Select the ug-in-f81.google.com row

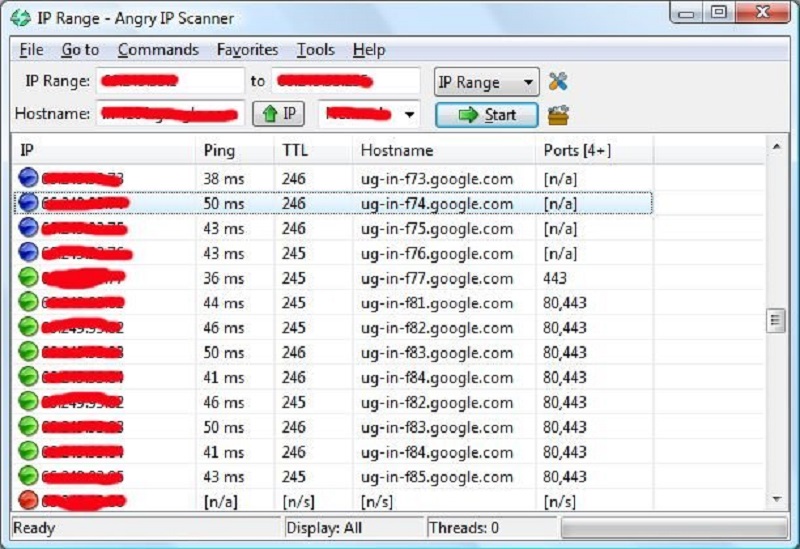436,303
